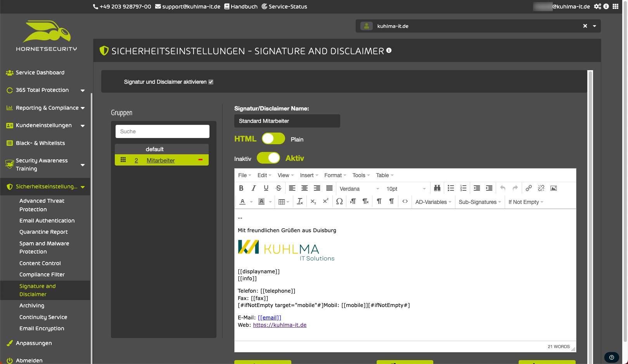Open the AD-Variables dropdown

(433, 202)
